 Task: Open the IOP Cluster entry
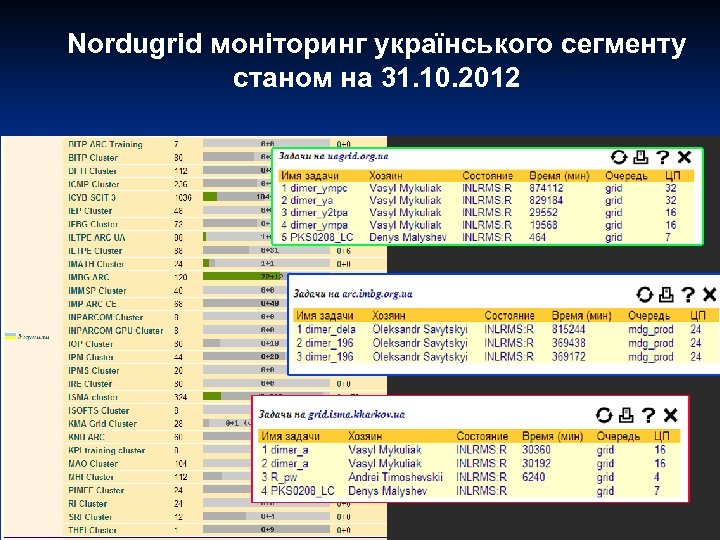[90, 344]
